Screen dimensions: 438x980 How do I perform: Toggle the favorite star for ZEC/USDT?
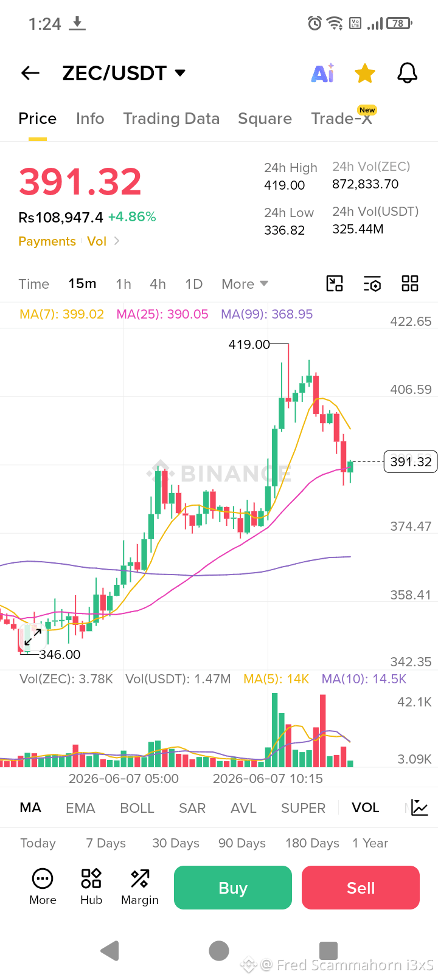[x=365, y=73]
